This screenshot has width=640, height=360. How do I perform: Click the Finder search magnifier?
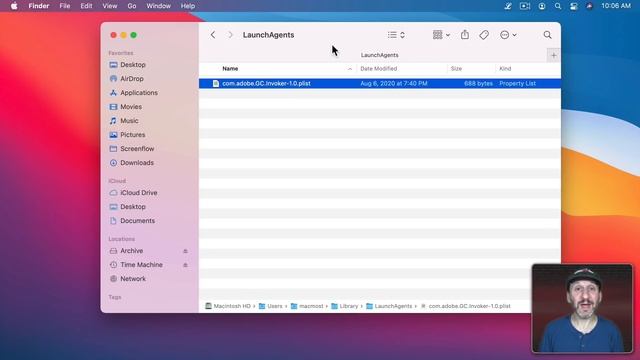click(547, 35)
